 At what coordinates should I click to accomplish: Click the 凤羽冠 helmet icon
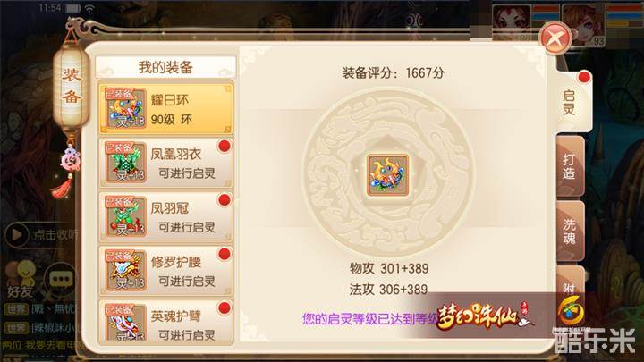pos(125,216)
